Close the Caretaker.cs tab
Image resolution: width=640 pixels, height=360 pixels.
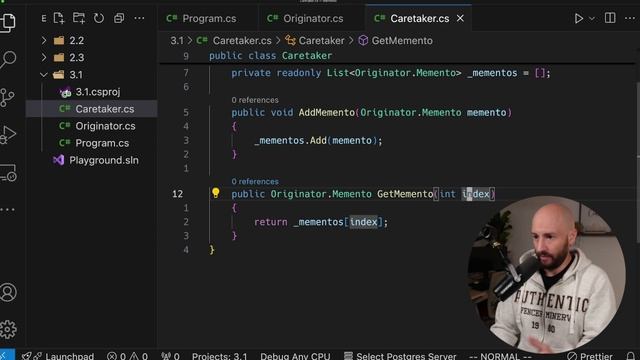pos(460,18)
